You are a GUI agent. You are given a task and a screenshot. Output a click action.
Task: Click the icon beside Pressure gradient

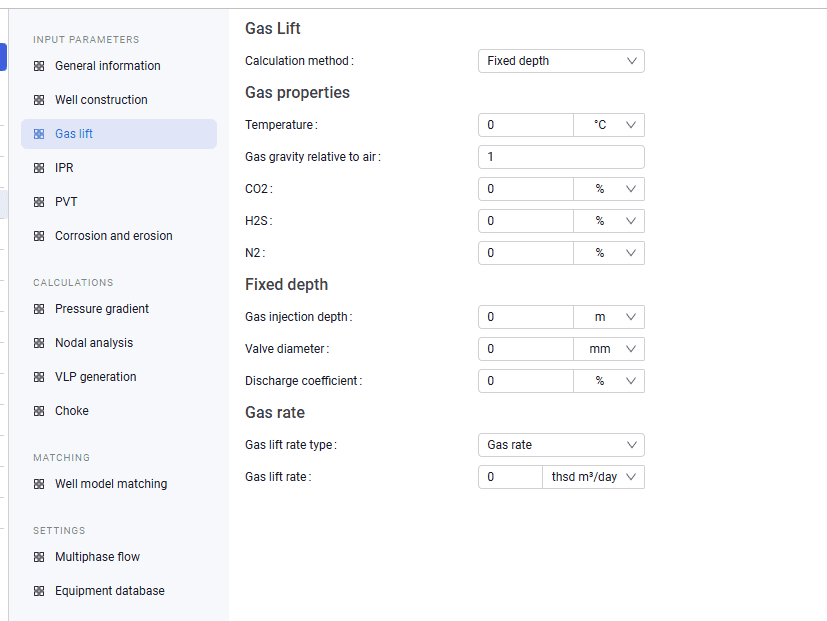[39, 309]
